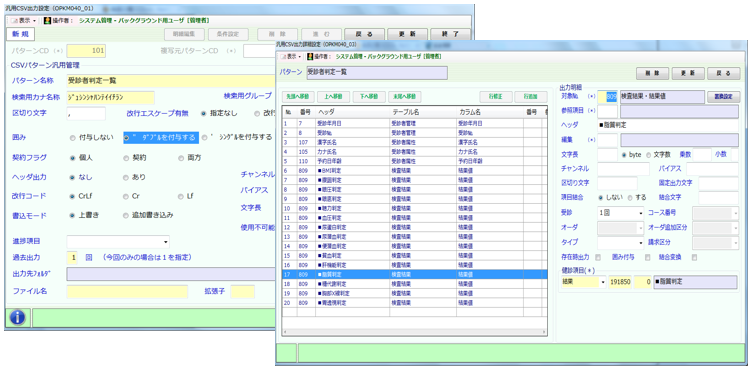Open the 受診 1回 dropdown
The height and width of the screenshot is (370, 751).
[x=621, y=213]
